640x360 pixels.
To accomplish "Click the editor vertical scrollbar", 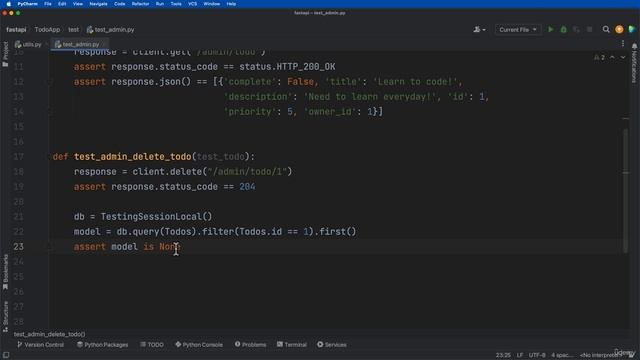I will (x=625, y=190).
